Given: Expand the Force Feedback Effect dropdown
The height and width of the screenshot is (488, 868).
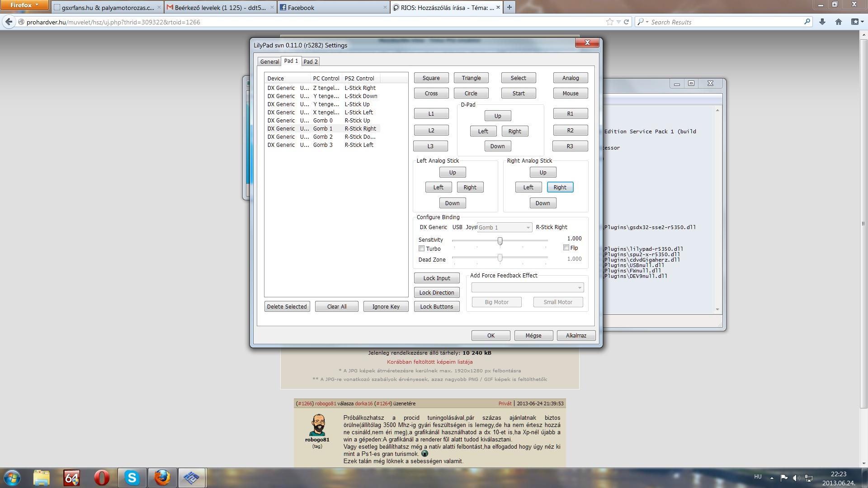Looking at the screenshot, I should click(x=527, y=287).
